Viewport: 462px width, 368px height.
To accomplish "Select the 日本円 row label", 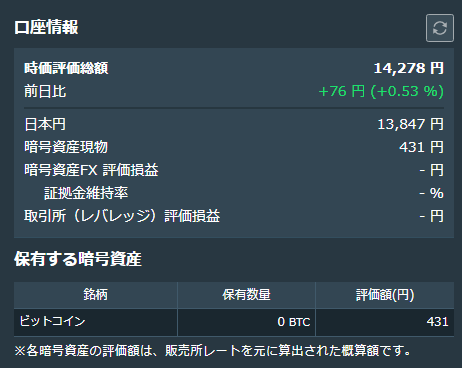I will 45,124.
